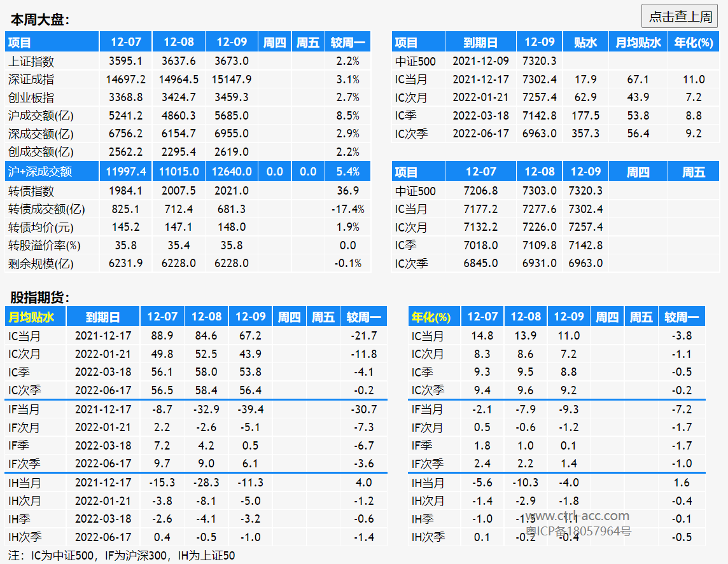This screenshot has height=564, width=728.
Task: Select the 创业板指 row label
Action: point(31,97)
